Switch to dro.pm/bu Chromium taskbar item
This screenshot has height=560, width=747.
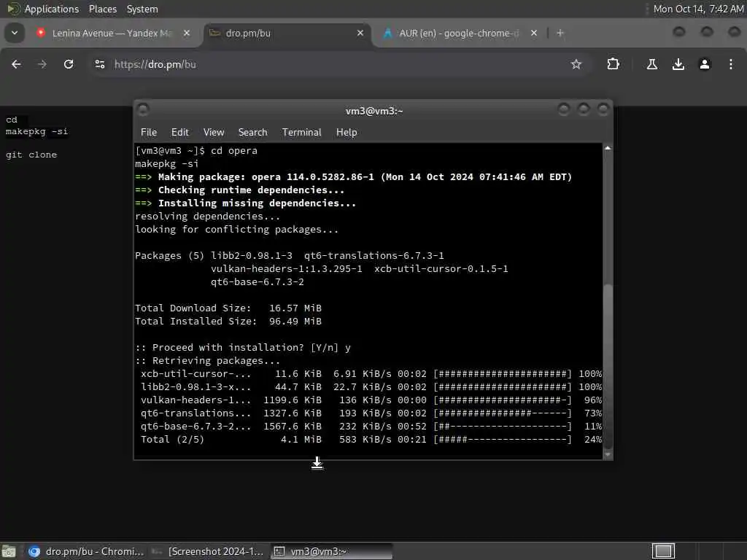pos(86,551)
